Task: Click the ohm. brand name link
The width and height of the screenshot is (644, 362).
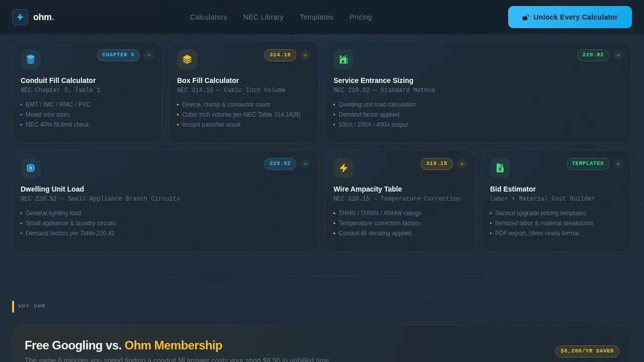Action: click(x=43, y=17)
